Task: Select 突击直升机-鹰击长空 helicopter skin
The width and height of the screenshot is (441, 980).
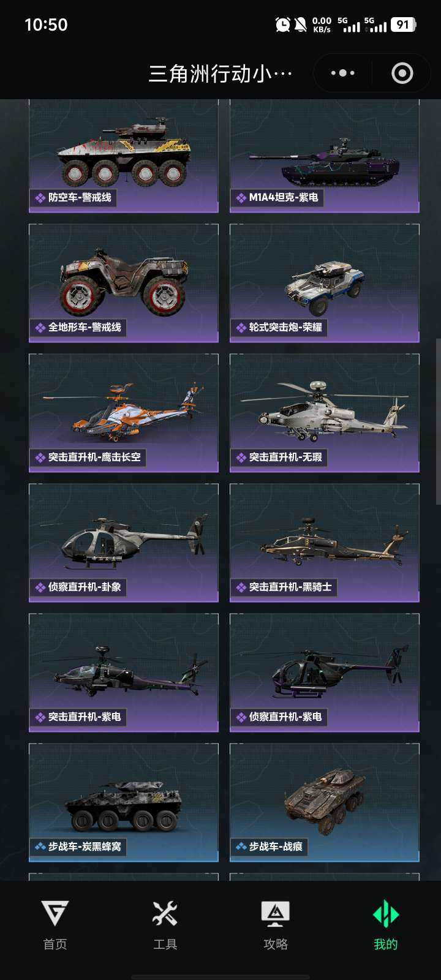Action: pyautogui.click(x=124, y=413)
